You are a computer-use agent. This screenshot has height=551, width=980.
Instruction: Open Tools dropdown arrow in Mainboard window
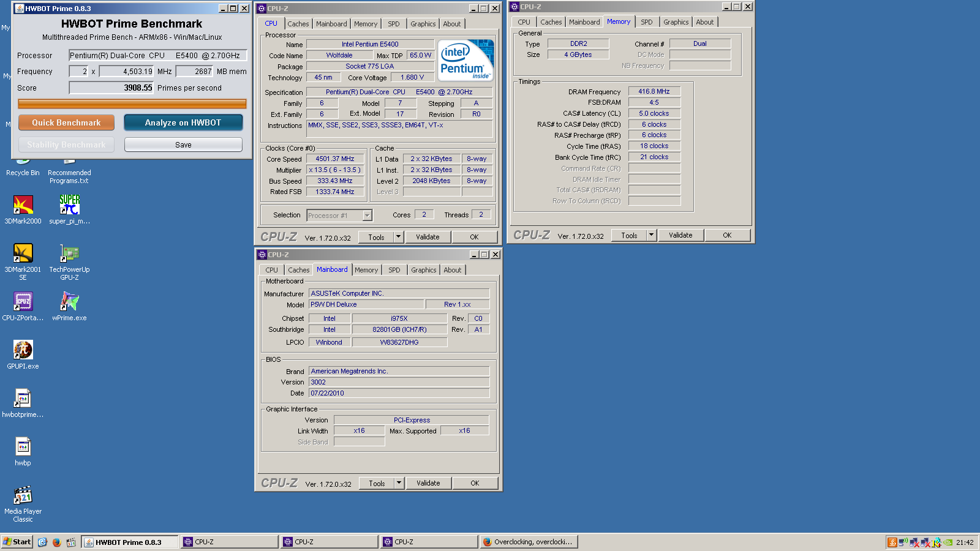[x=399, y=483]
